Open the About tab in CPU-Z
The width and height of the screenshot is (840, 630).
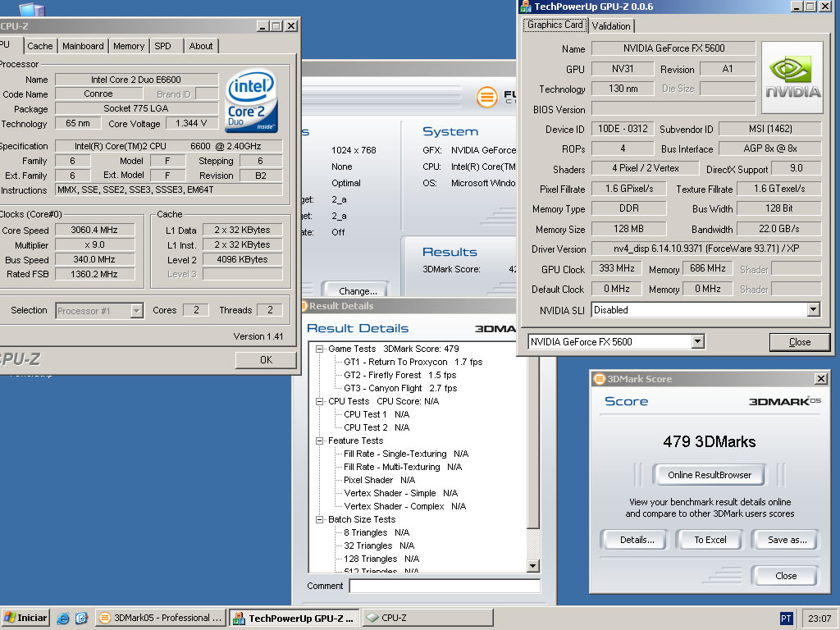[x=201, y=46]
